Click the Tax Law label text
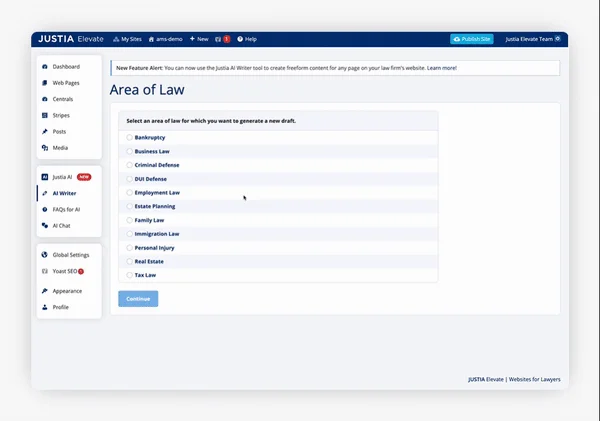 click(145, 275)
